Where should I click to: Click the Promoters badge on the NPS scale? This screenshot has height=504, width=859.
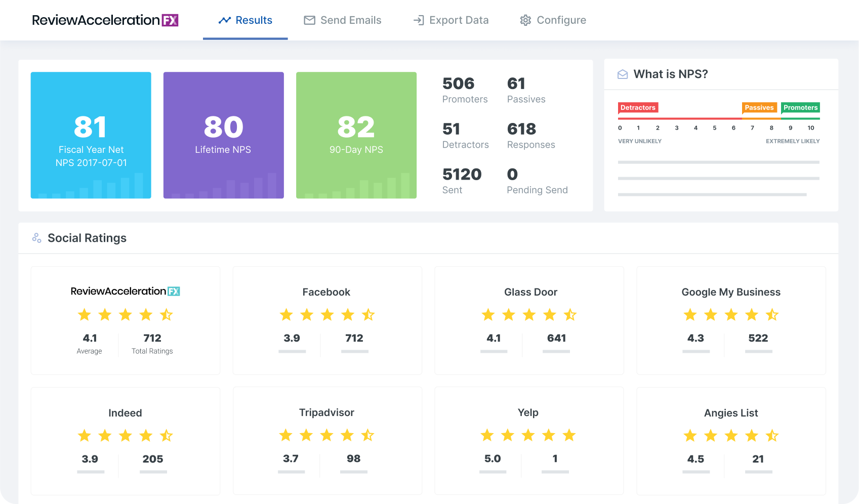coord(801,107)
